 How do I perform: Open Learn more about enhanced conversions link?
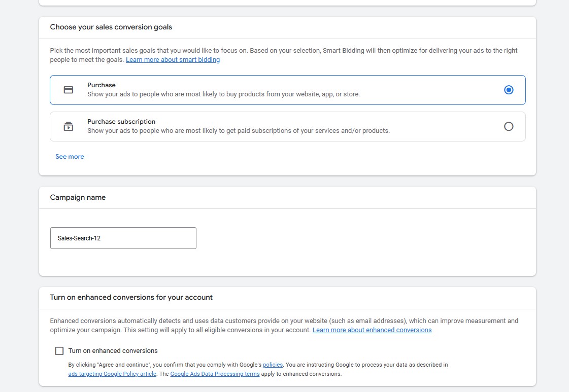coord(372,330)
